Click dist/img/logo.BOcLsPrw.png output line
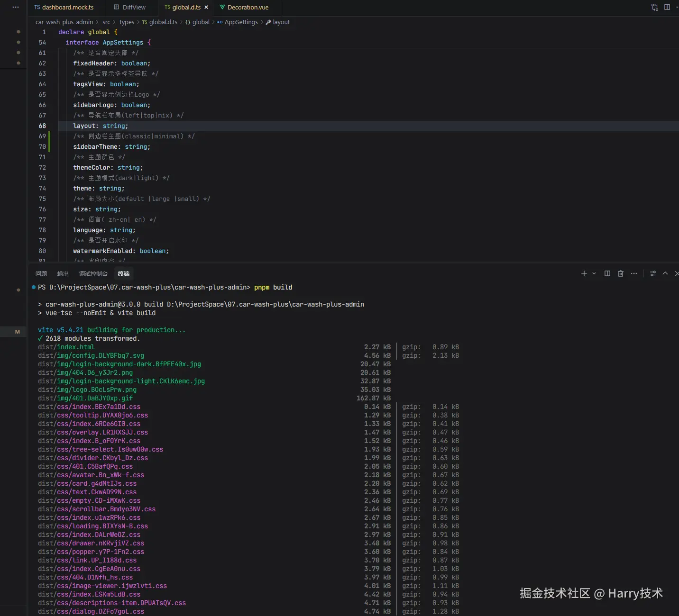 [87, 390]
